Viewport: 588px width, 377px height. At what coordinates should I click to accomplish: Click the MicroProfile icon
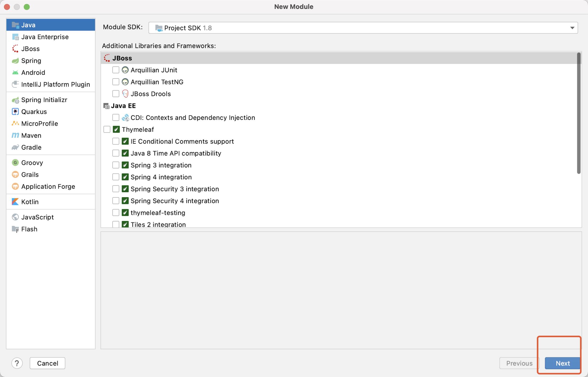click(x=15, y=123)
